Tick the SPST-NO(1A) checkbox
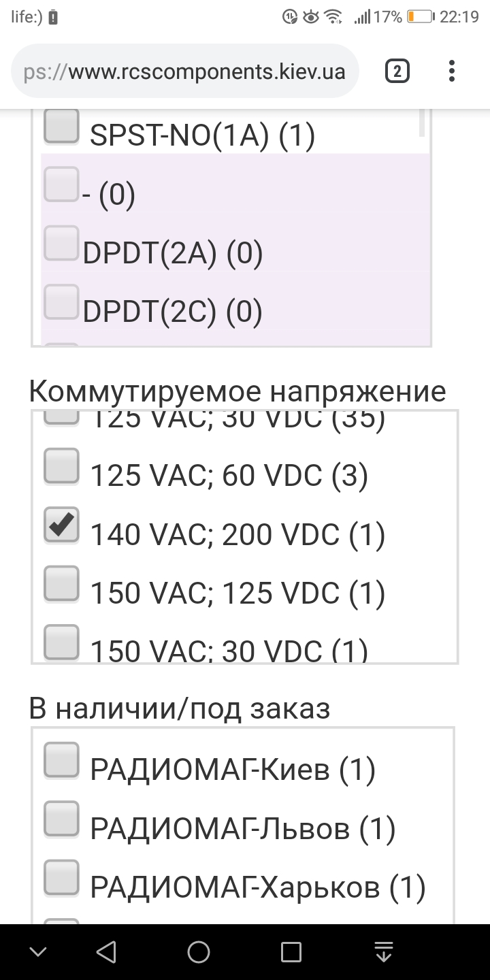490x980 pixels. coord(61,127)
